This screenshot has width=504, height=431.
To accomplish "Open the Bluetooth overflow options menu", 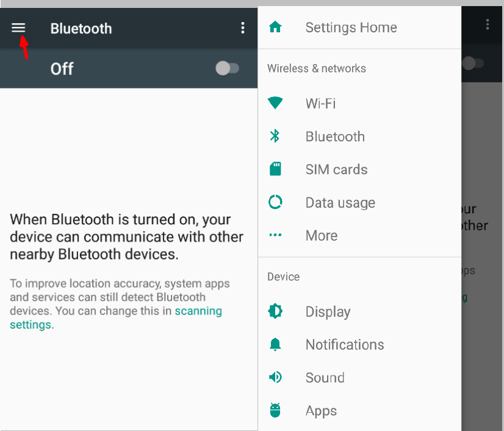I will click(243, 28).
